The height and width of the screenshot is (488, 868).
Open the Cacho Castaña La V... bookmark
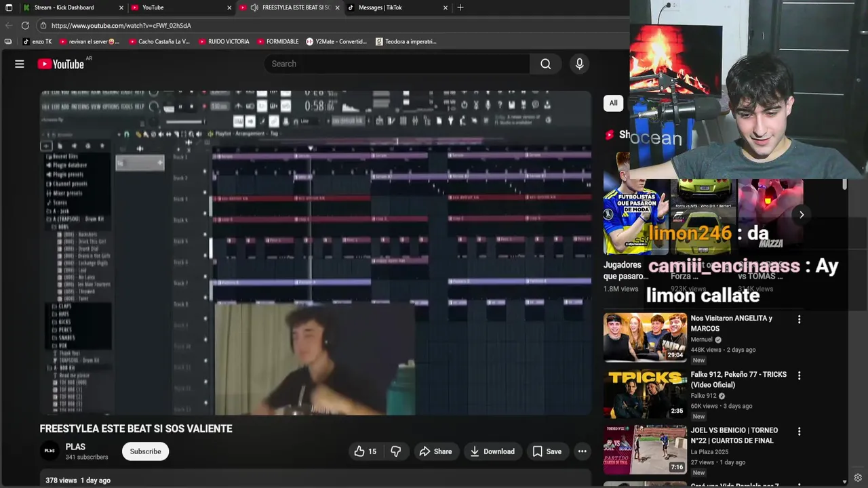tap(159, 41)
